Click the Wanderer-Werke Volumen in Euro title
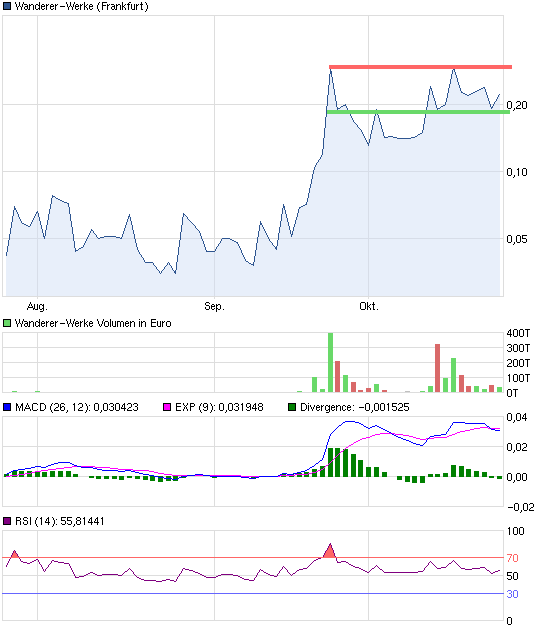The image size is (545, 629). pos(93,323)
